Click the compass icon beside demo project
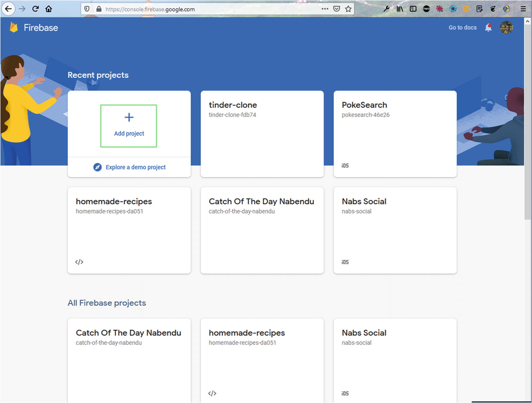Image resolution: width=532 pixels, height=403 pixels. click(x=98, y=167)
